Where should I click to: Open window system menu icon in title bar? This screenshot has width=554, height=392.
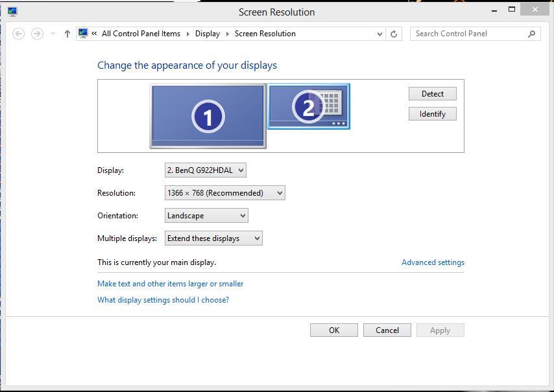coord(12,12)
